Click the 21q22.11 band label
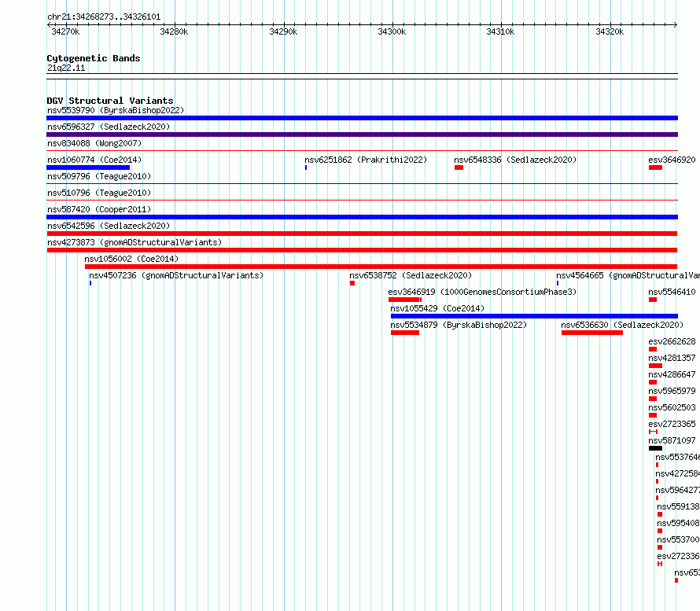 click(x=66, y=68)
